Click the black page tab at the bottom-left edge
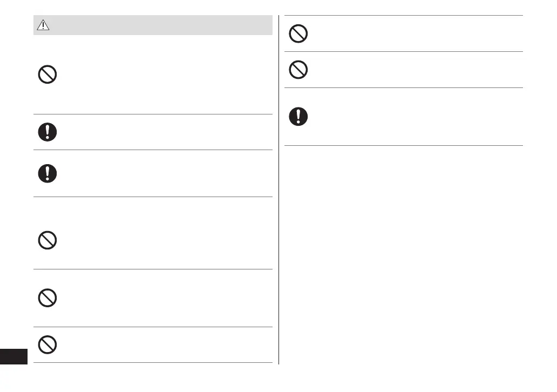The width and height of the screenshot is (557, 392). click(13, 357)
